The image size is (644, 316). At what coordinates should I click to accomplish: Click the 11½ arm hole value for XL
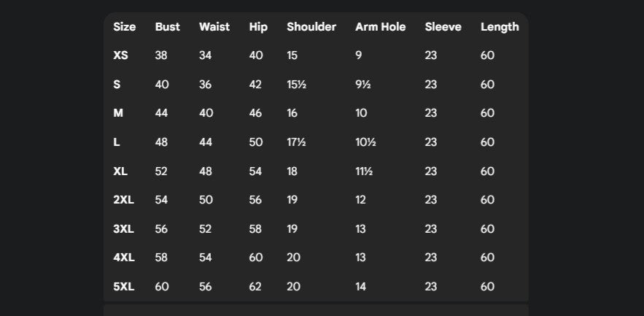click(364, 172)
